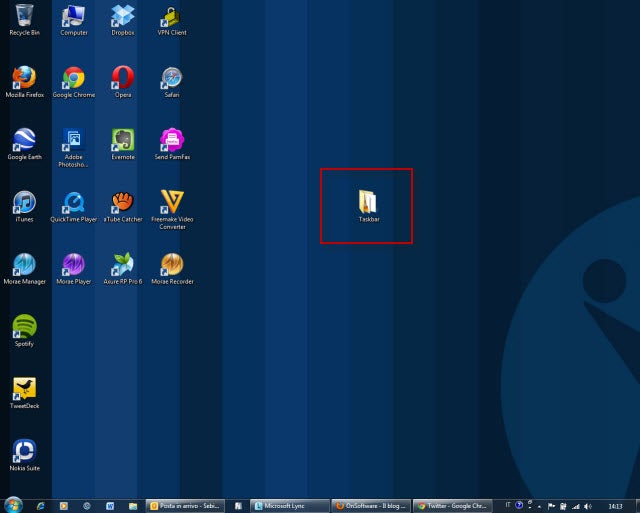640x513 pixels.
Task: Click the Show Desktop strip
Action: click(637, 506)
